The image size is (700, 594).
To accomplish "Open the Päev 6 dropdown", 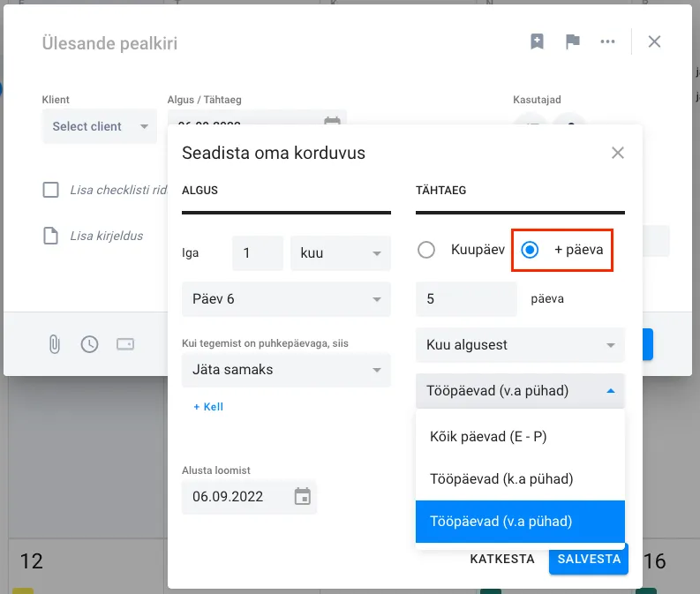I will 286,299.
